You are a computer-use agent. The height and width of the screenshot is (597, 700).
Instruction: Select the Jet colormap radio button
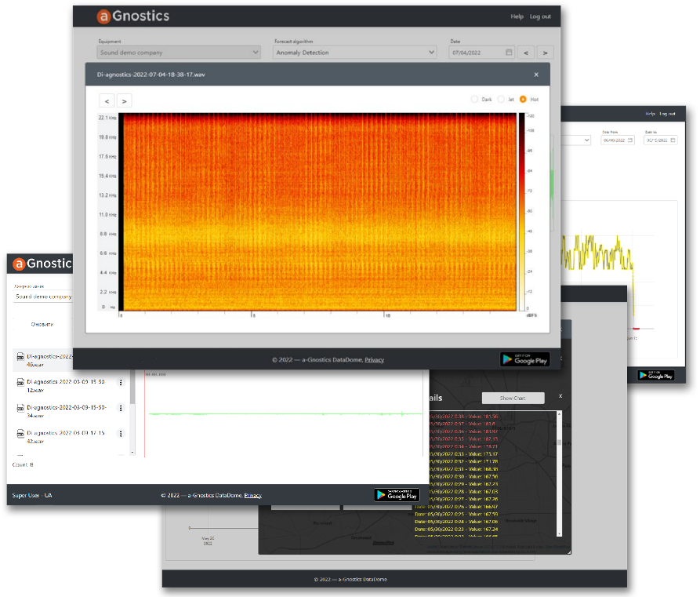[501, 100]
